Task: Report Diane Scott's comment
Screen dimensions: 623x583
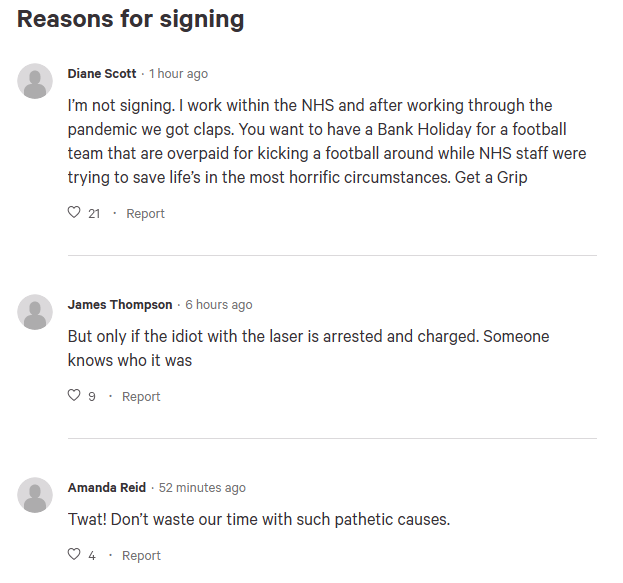Action: 145,214
